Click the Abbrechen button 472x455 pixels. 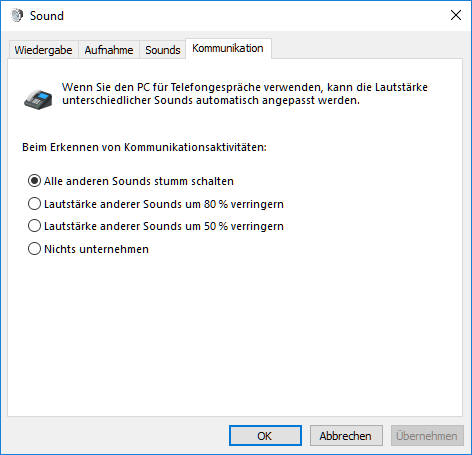346,436
